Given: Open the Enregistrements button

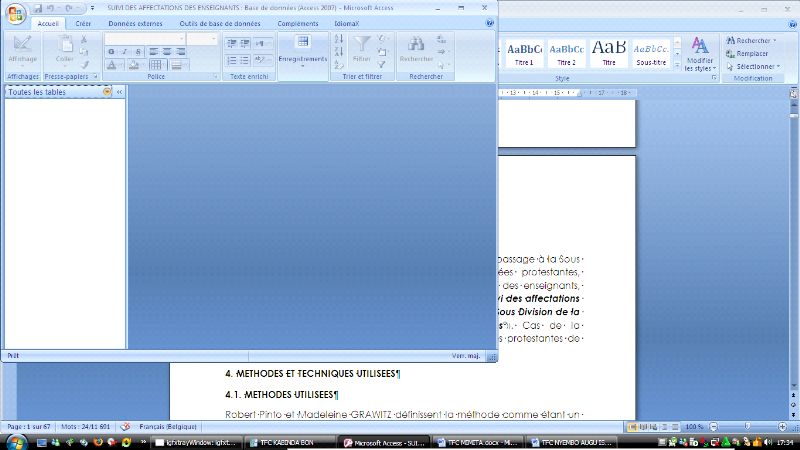Looking at the screenshot, I should click(x=303, y=52).
